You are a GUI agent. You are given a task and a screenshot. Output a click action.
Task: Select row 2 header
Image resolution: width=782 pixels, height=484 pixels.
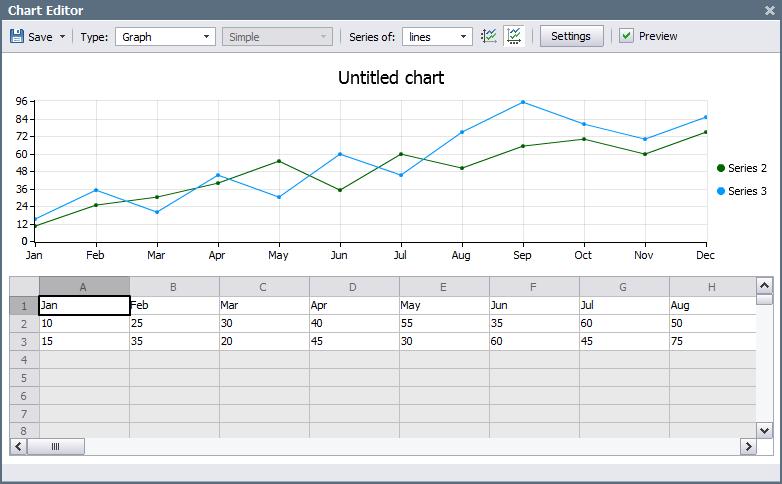tap(23, 324)
